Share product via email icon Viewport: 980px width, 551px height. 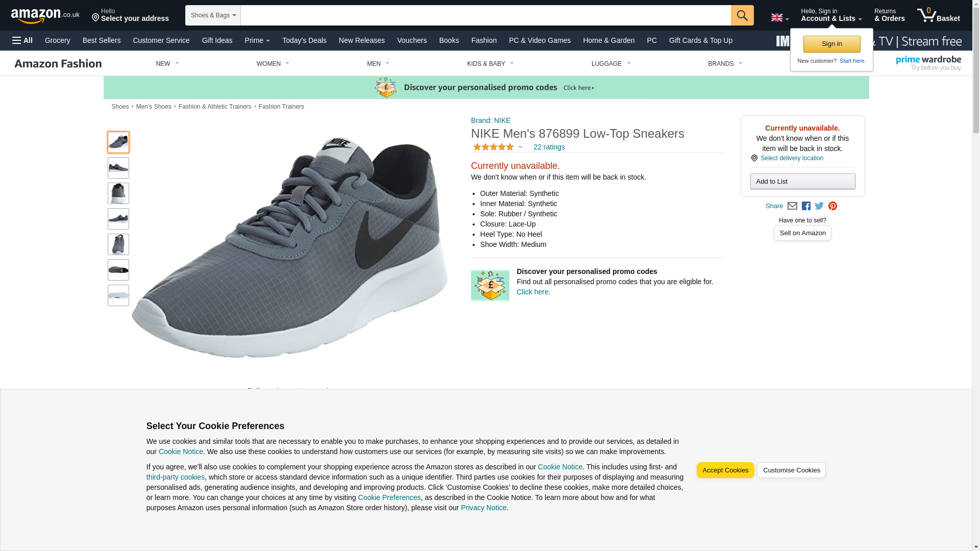click(792, 206)
